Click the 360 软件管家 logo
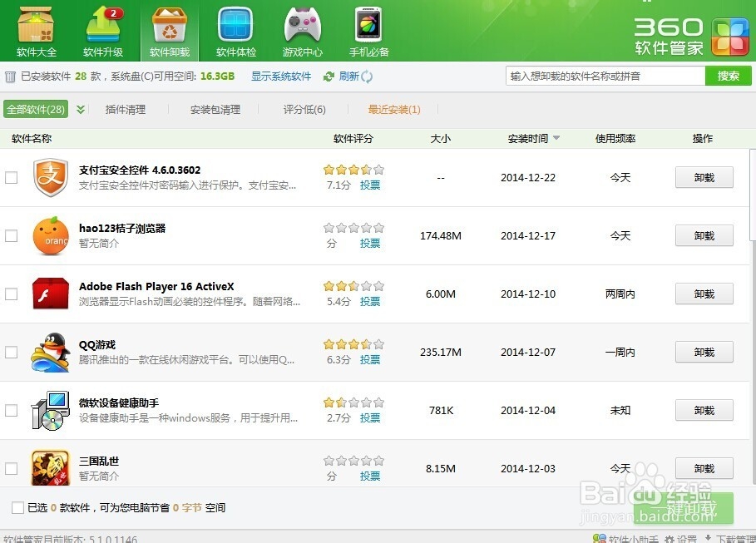 tap(691, 36)
